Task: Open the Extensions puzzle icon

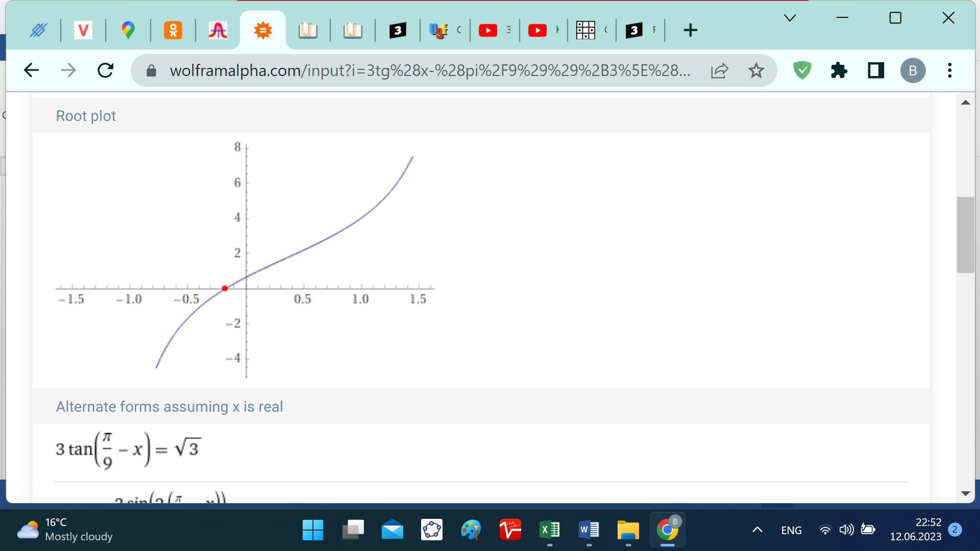Action: point(839,70)
